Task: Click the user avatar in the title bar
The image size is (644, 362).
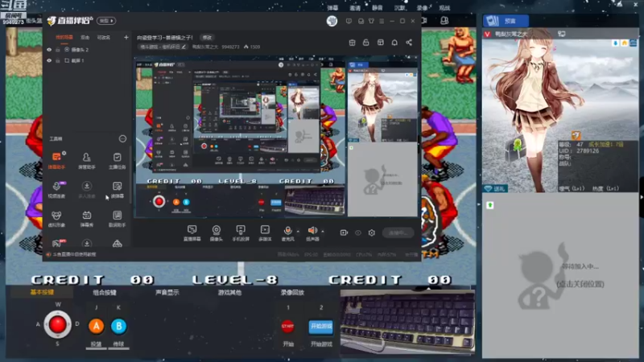Action: pyautogui.click(x=332, y=21)
